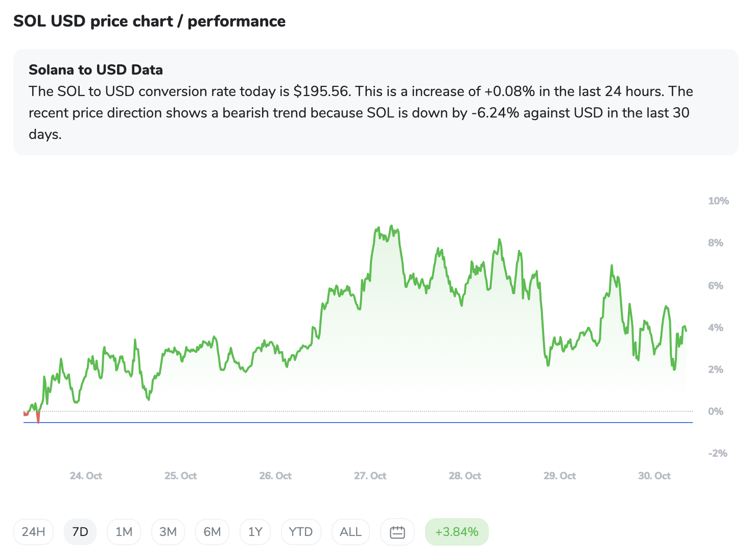The image size is (751, 560).
Task: Click the 24. Oct date label
Action: (86, 476)
